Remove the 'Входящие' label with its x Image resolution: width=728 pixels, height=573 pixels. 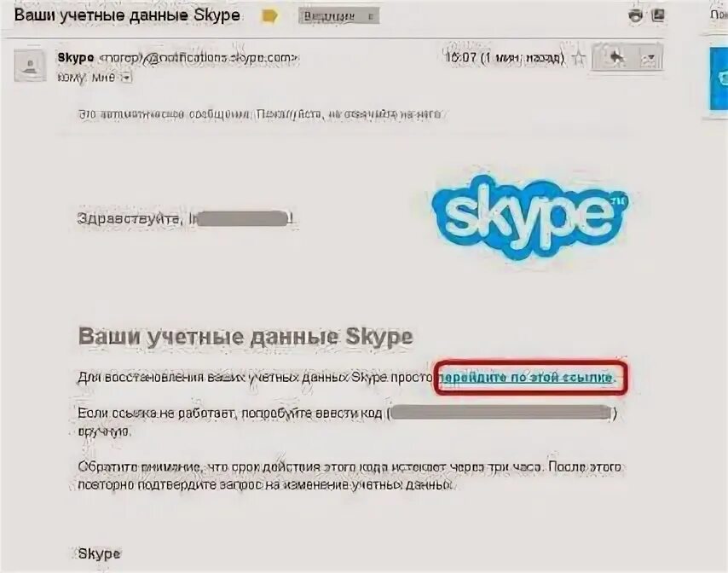click(x=370, y=17)
